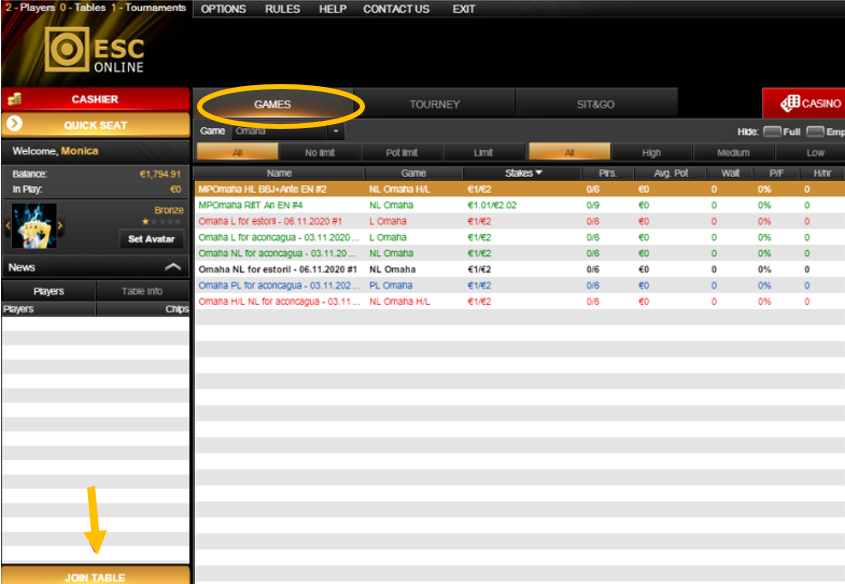
Task: Open the RULES menu
Action: tap(282, 9)
